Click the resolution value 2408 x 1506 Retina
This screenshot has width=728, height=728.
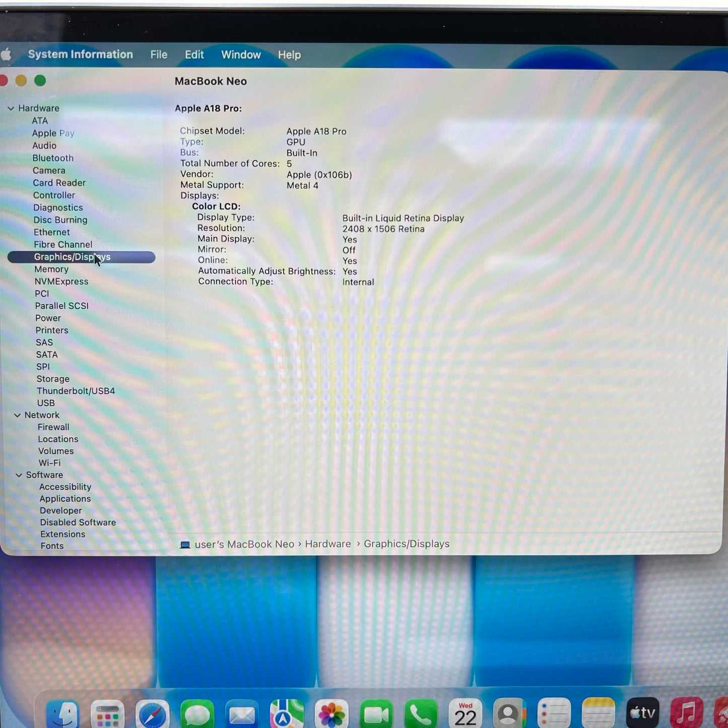[383, 229]
